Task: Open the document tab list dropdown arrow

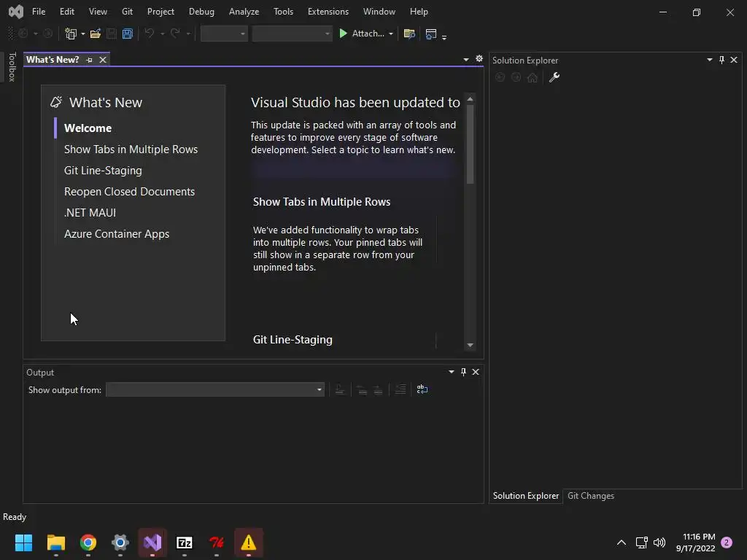Action: tap(466, 60)
